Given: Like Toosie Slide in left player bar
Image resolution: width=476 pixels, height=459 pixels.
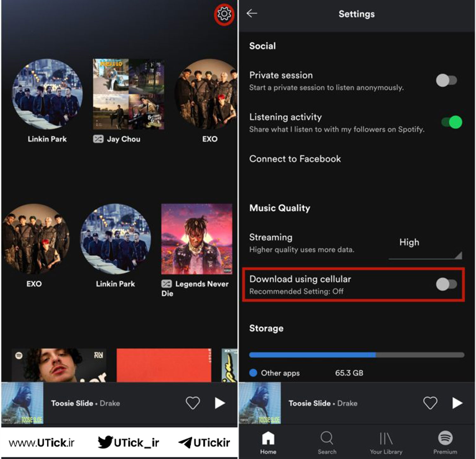Looking at the screenshot, I should point(193,403).
